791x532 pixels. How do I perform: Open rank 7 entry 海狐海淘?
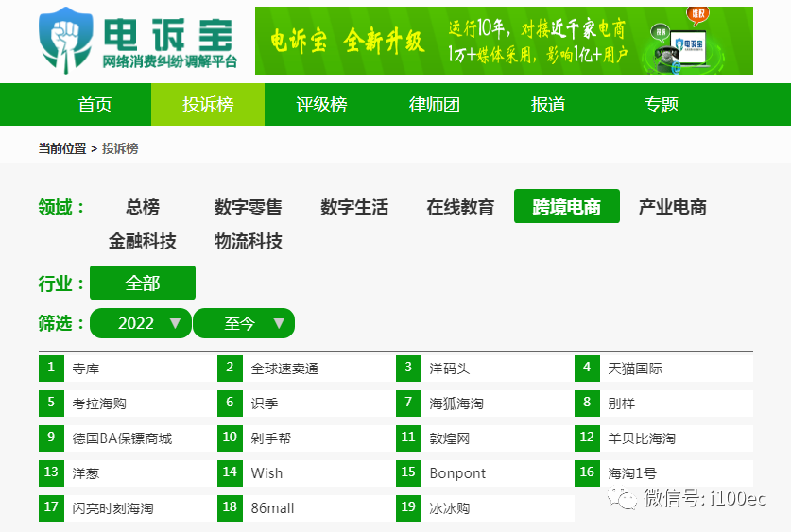click(485, 403)
